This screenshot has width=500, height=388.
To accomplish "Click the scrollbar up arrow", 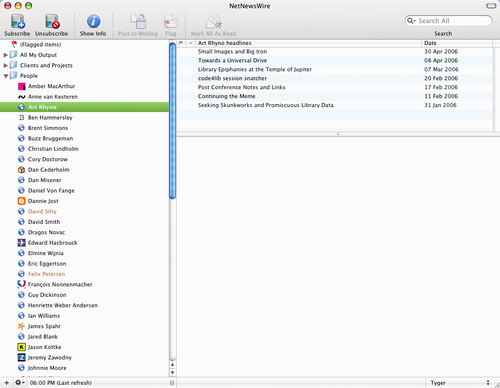I will click(172, 365).
